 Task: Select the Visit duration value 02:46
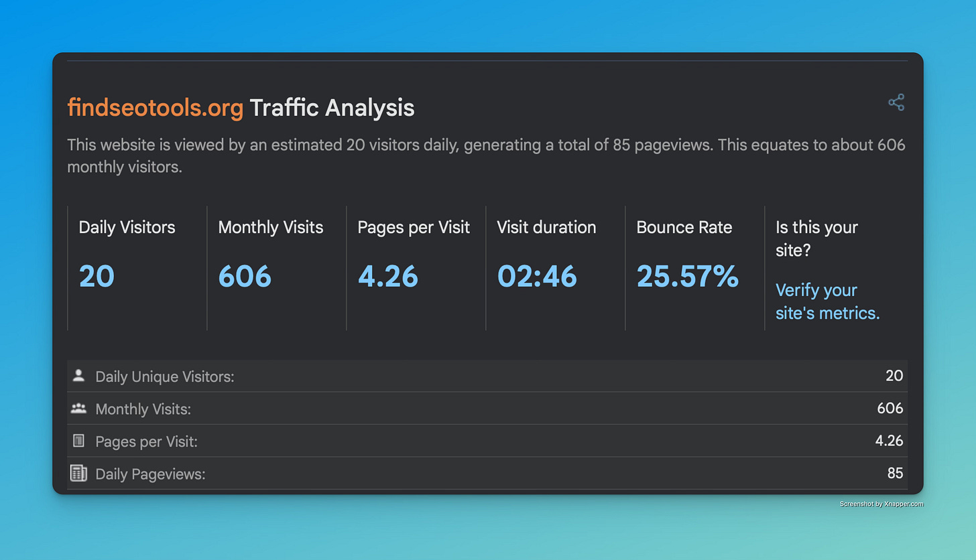tap(537, 276)
